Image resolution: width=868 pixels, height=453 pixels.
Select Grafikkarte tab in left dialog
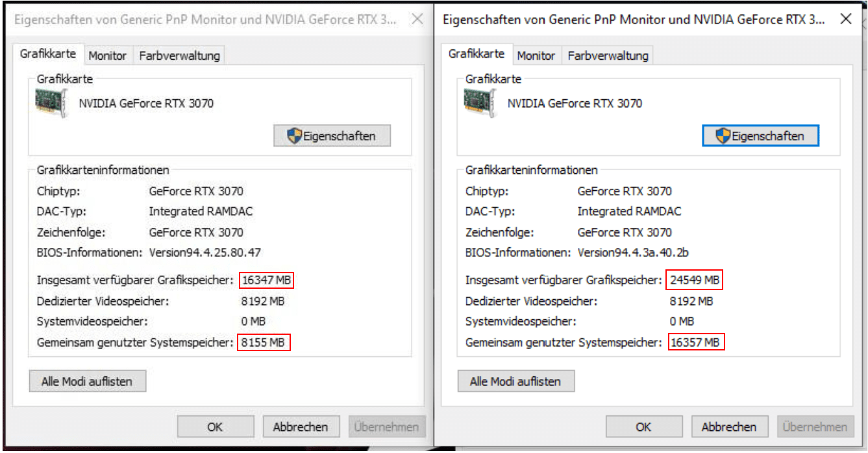(x=47, y=55)
